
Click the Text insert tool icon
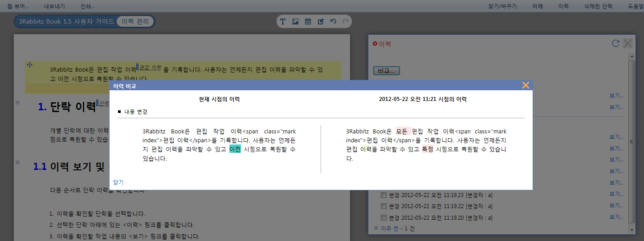click(x=283, y=21)
